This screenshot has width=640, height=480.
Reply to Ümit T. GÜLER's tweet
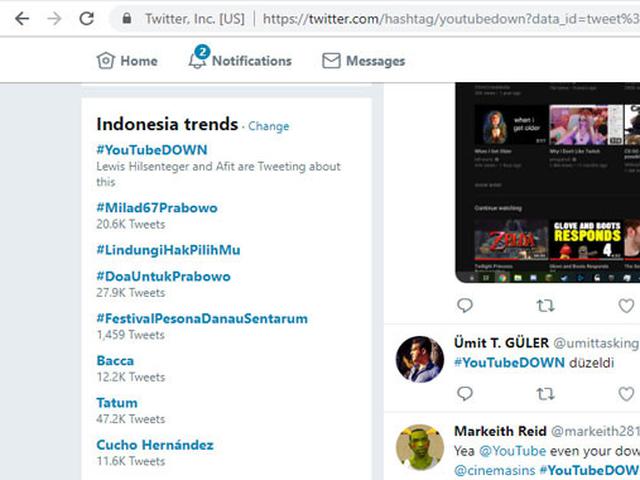(464, 393)
